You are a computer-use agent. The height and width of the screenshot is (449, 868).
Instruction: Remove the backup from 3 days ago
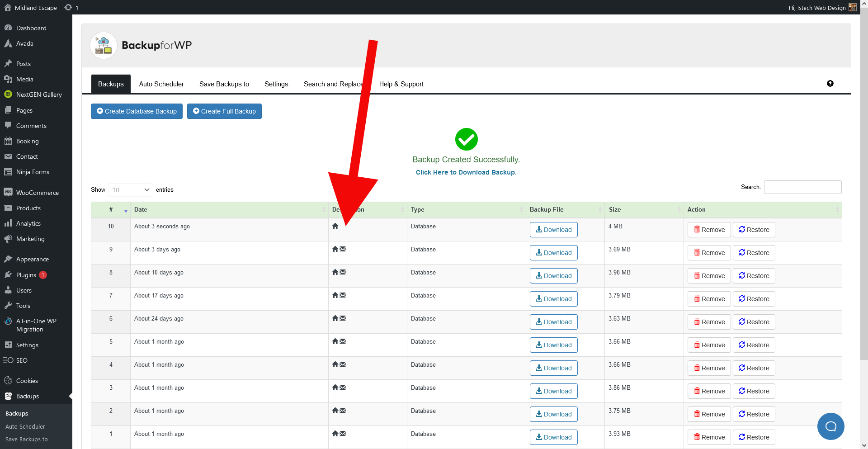point(709,253)
